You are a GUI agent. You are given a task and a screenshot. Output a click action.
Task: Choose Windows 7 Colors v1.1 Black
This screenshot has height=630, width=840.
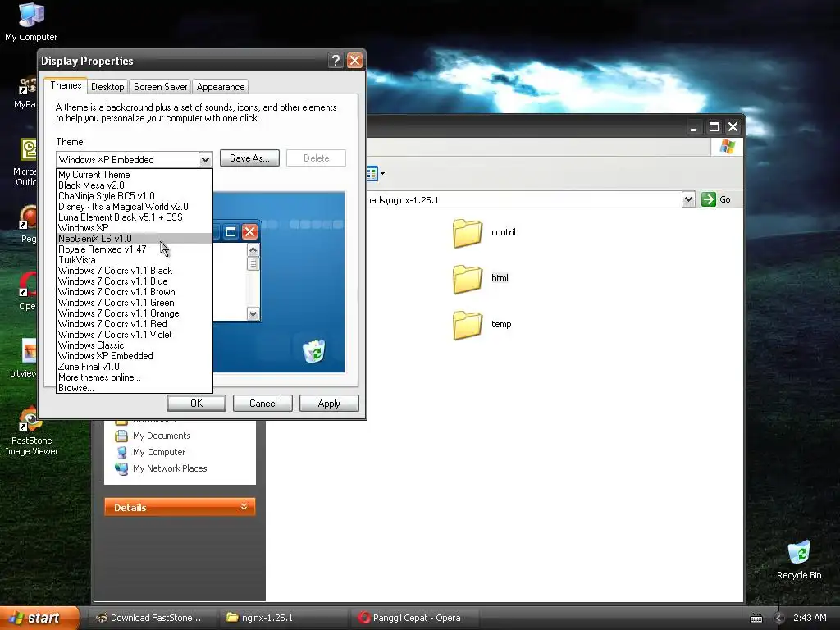(134, 271)
